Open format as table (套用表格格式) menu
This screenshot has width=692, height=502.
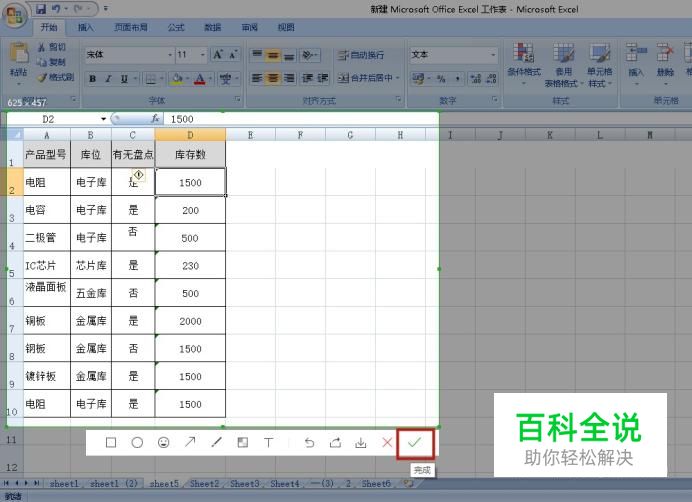pos(563,64)
